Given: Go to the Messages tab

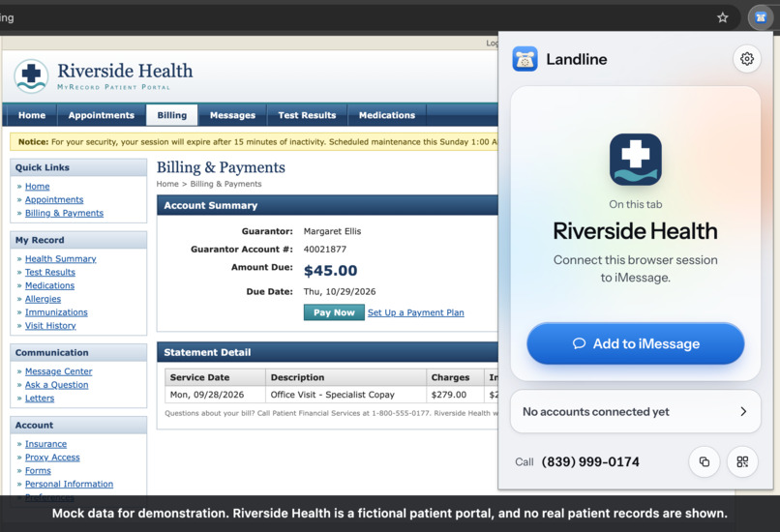Looking at the screenshot, I should tap(232, 115).
